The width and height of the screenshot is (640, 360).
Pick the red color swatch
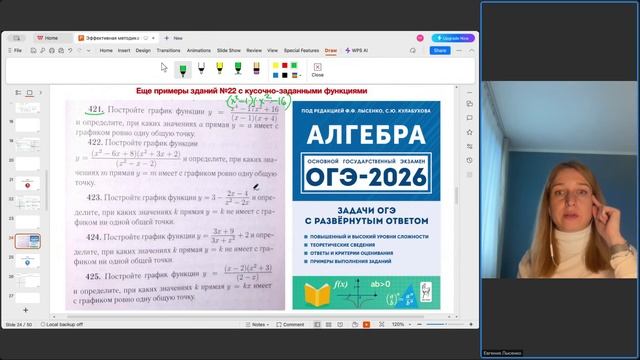pyautogui.click(x=285, y=66)
